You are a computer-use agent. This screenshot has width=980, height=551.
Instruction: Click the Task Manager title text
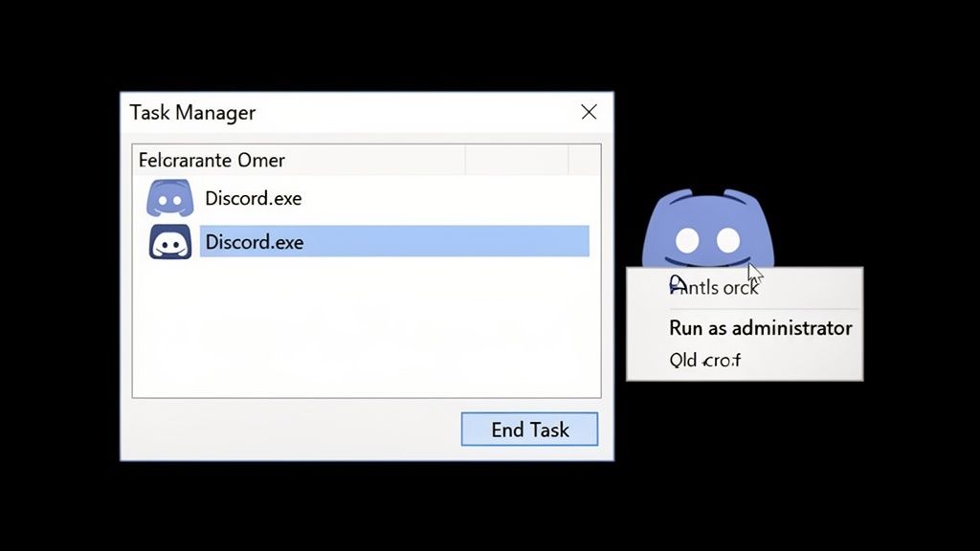point(192,113)
